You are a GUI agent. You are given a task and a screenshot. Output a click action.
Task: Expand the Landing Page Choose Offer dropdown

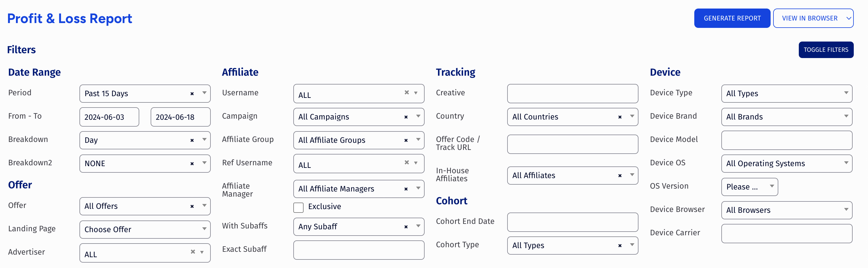145,229
